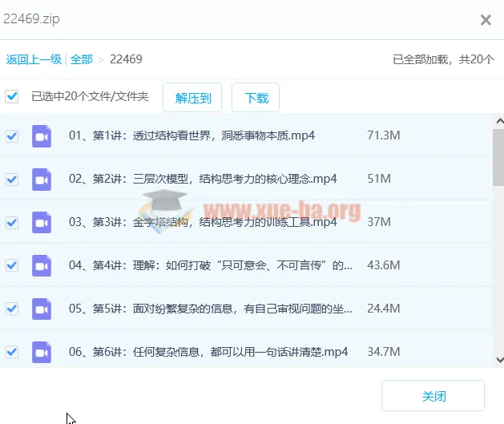Uncheck the checkbox for 06、第6讲 file
This screenshot has height=424, width=504.
[x=12, y=352]
